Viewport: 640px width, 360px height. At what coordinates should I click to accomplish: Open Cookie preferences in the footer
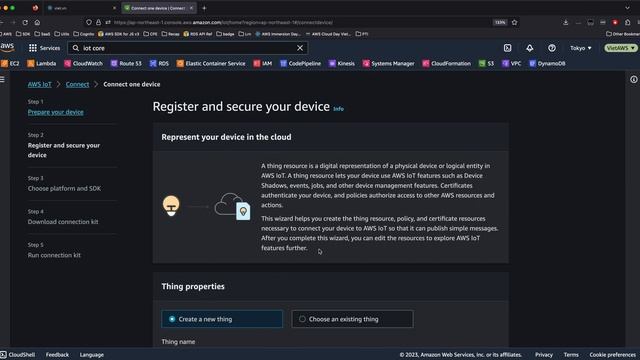pyautogui.click(x=613, y=355)
